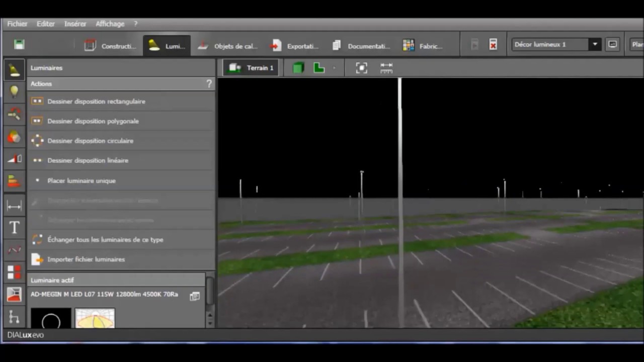
Task: Select the lamp bulb sidebar tool
Action: click(x=14, y=92)
